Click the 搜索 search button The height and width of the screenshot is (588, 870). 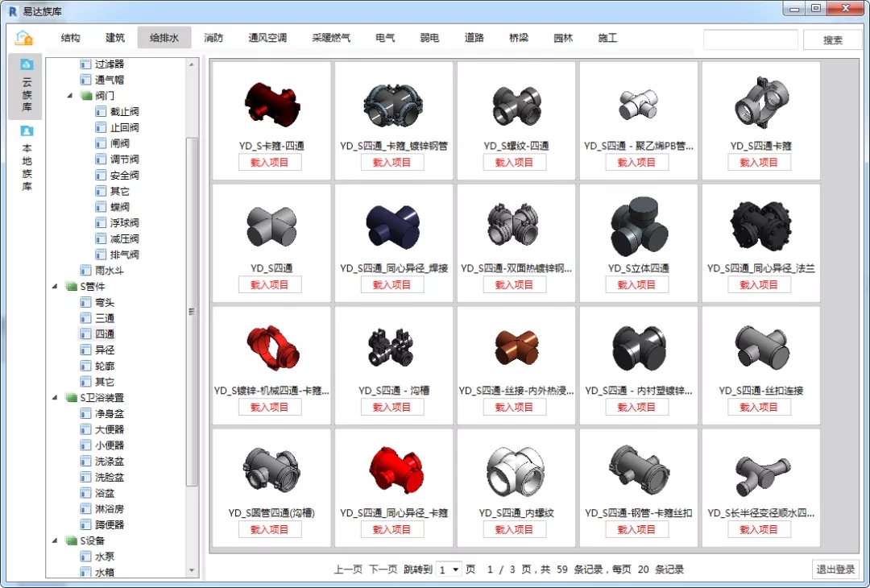[x=833, y=39]
